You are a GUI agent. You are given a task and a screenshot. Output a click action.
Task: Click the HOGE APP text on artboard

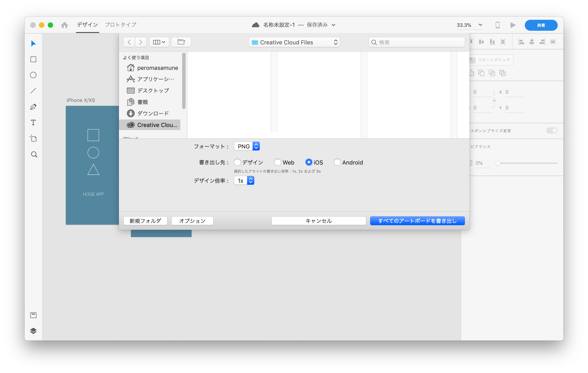tap(93, 194)
